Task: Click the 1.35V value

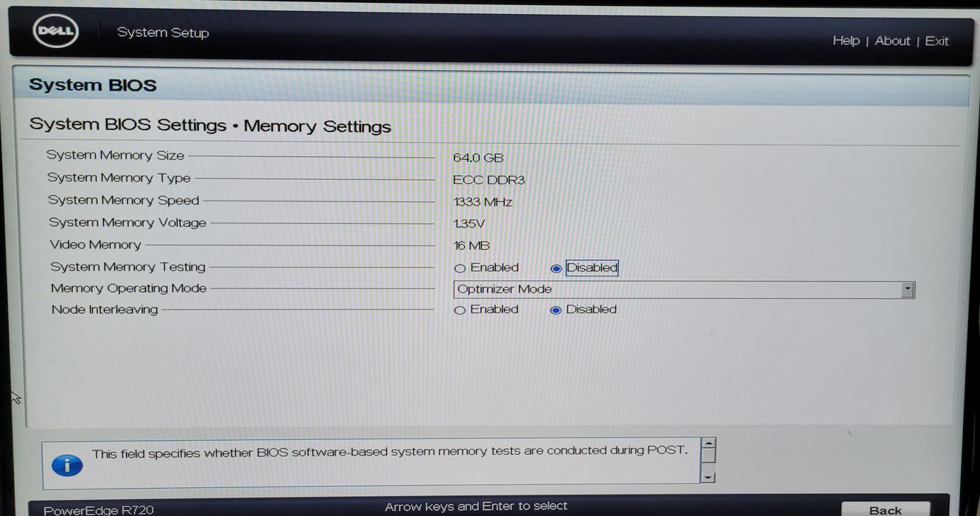Action: [469, 223]
